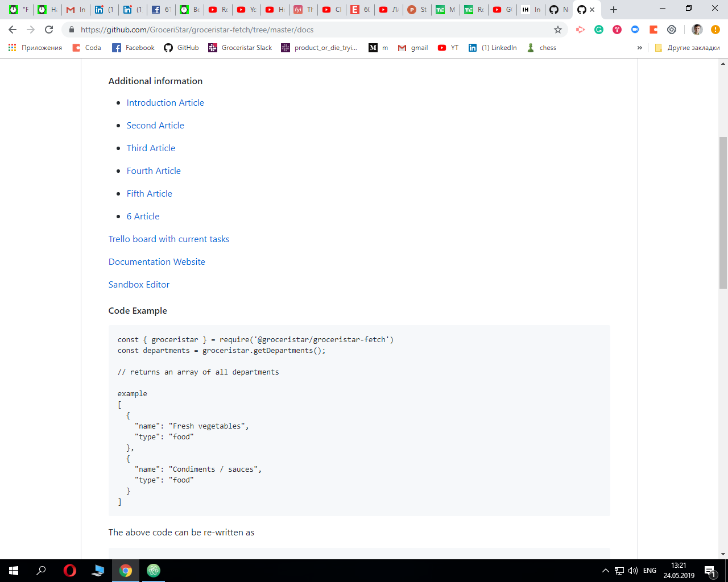Launch Opera from the taskbar
This screenshot has height=582, width=728.
coord(70,571)
